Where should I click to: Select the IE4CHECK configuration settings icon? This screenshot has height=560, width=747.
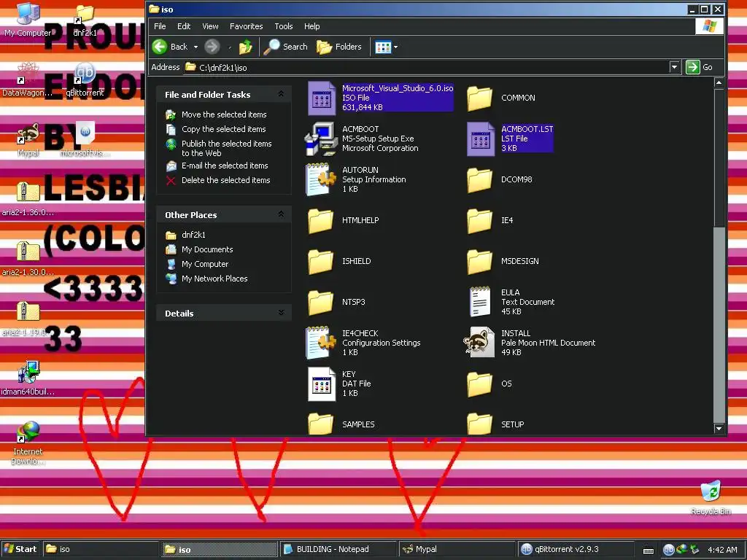321,343
